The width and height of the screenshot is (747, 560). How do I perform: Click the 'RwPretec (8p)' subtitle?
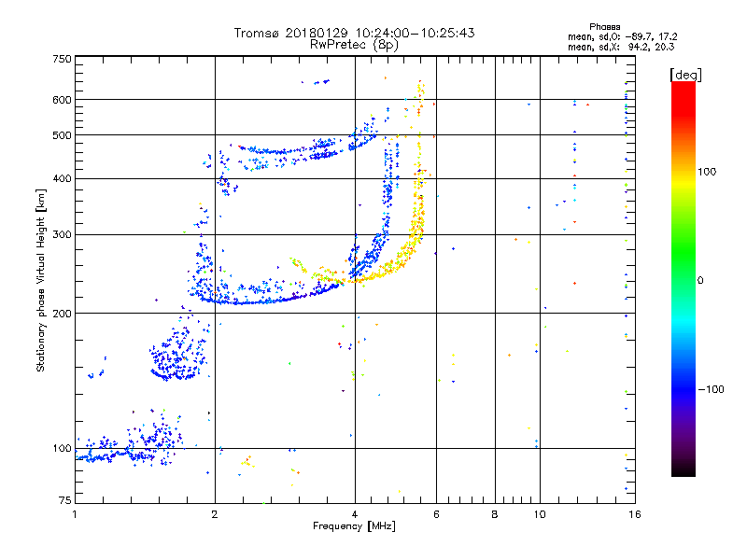(x=354, y=45)
